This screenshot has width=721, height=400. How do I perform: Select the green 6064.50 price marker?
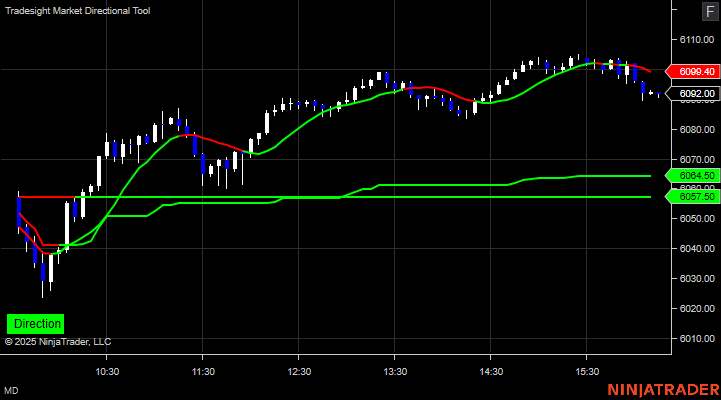coord(693,176)
